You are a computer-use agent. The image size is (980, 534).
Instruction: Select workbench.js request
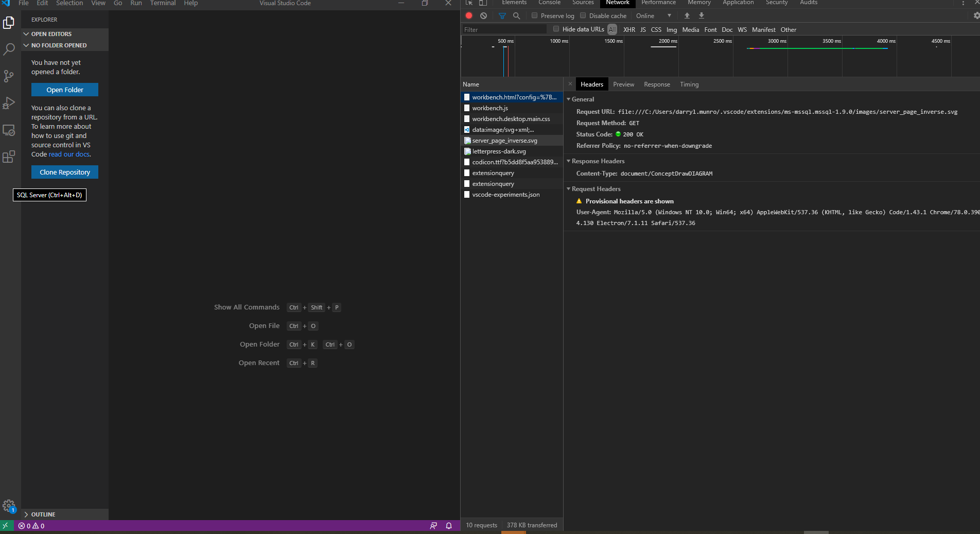tap(512, 108)
